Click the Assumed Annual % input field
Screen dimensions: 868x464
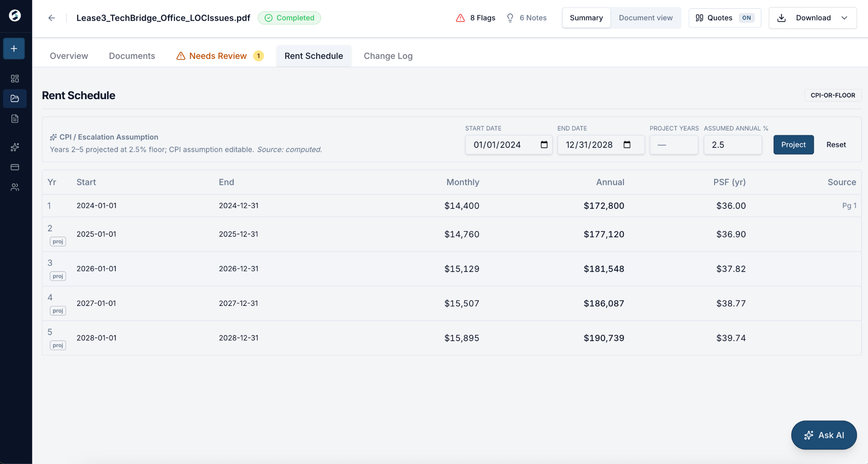pyautogui.click(x=732, y=145)
